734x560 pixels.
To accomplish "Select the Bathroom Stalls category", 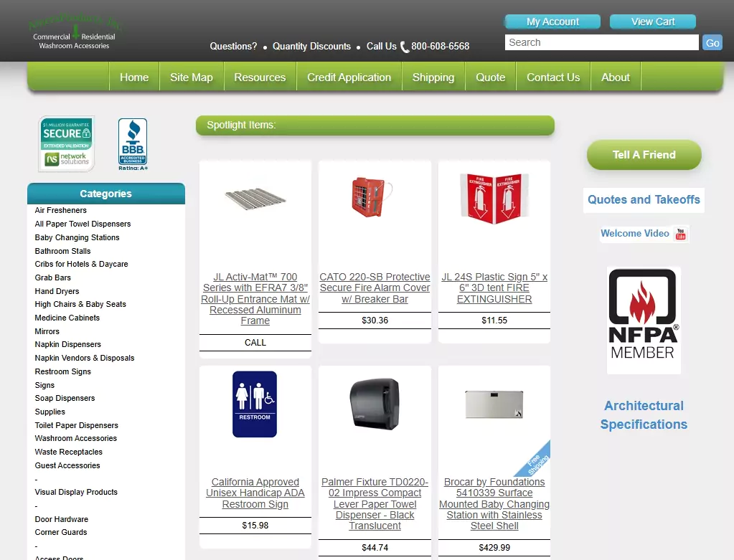I will click(62, 251).
